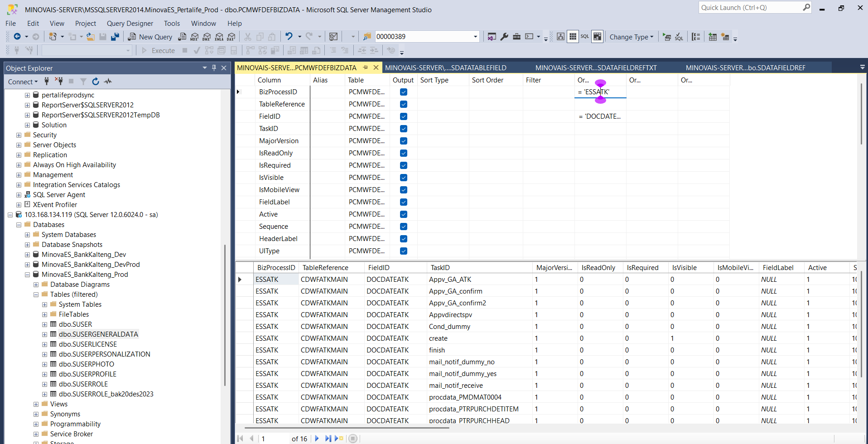Click the Object Explorer vertical scrollbar
The width and height of the screenshot is (868, 444).
(225, 315)
